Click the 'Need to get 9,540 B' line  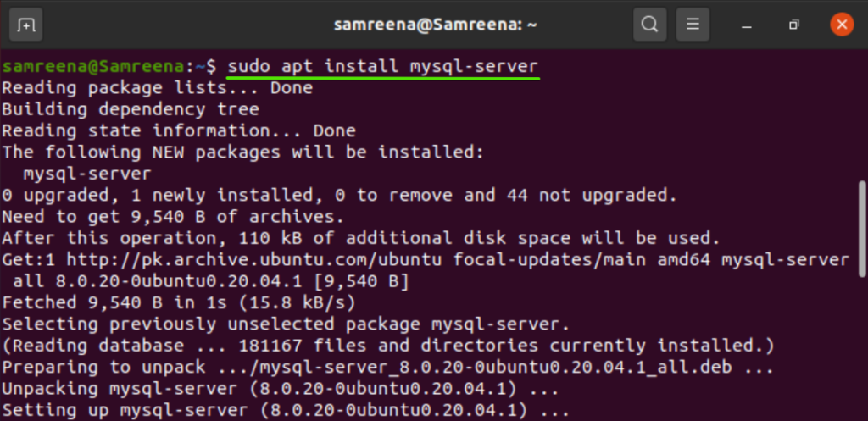[x=173, y=217]
